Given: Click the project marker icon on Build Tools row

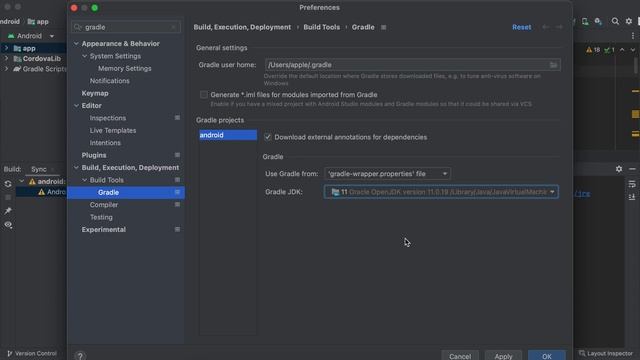Looking at the screenshot, I should (177, 180).
